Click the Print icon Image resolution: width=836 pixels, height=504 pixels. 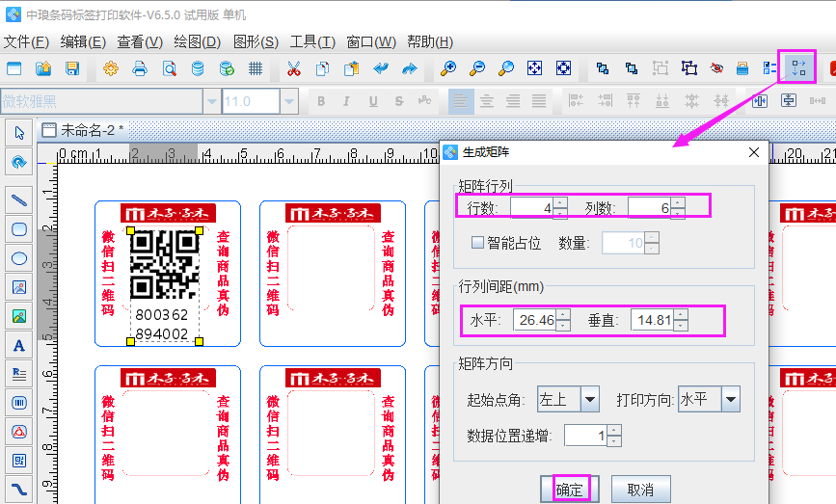140,68
